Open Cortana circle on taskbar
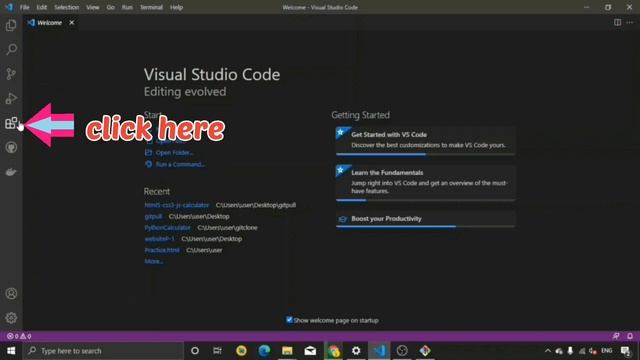The height and width of the screenshot is (360, 640). pyautogui.click(x=195, y=351)
